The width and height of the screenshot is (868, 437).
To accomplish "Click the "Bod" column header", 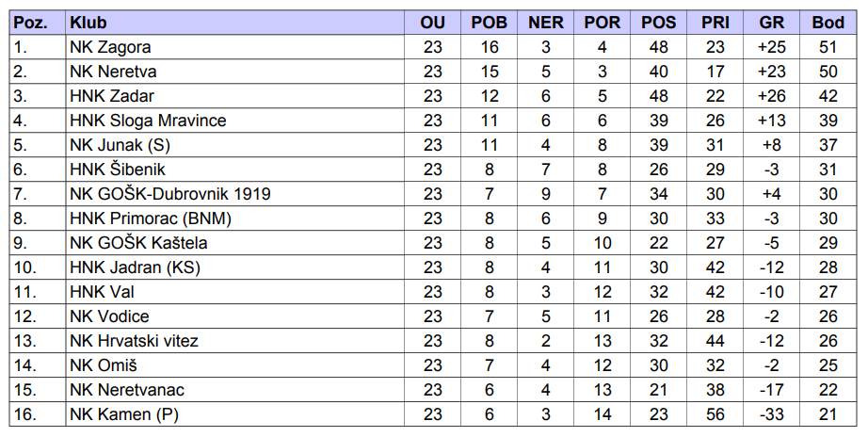I will 828,23.
